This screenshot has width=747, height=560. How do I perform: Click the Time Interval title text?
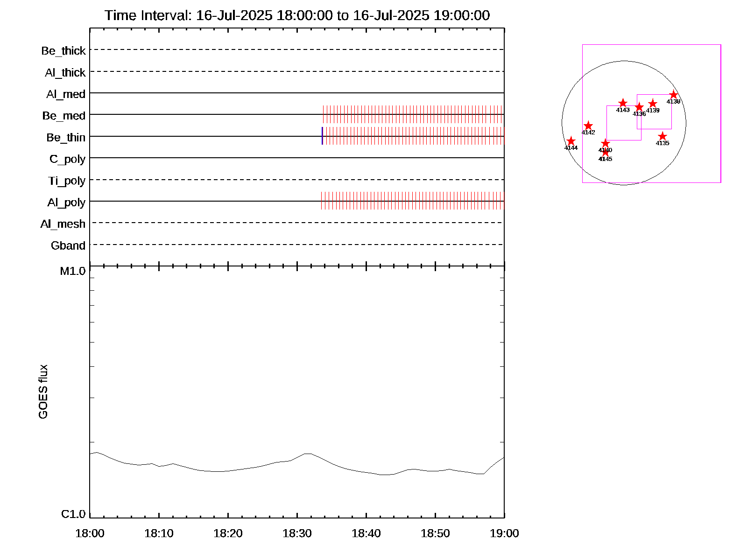(x=297, y=15)
